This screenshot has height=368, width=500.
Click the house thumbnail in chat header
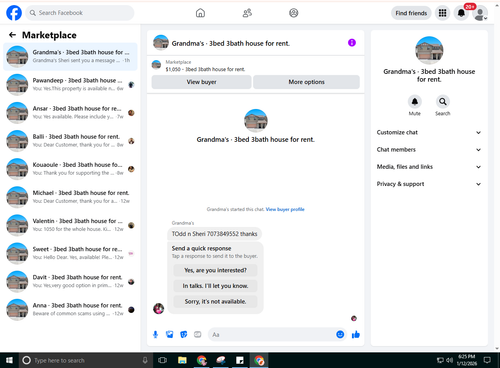[x=161, y=43]
